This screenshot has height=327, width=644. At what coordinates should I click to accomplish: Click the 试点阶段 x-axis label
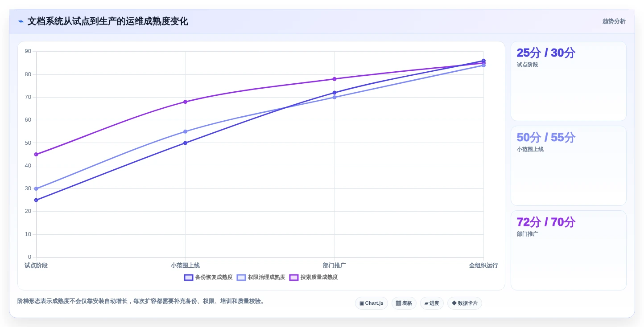[36, 266]
